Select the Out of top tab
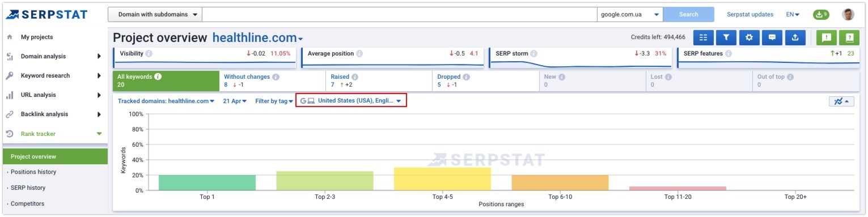 (x=806, y=81)
